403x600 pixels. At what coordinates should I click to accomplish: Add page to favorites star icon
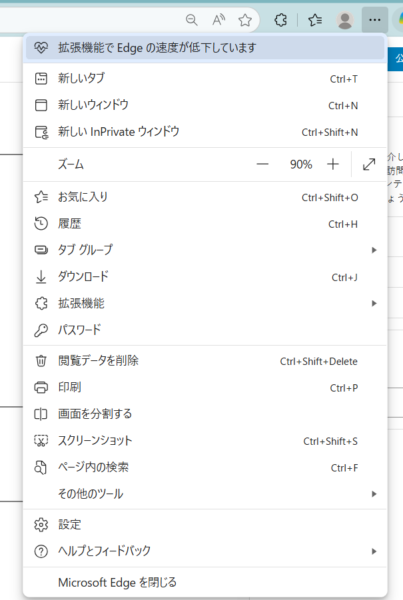(x=245, y=20)
